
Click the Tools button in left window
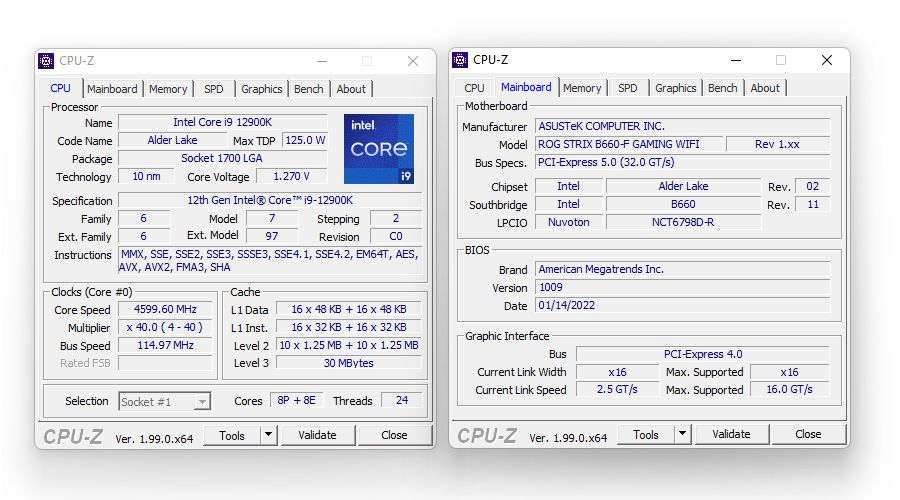pyautogui.click(x=232, y=435)
